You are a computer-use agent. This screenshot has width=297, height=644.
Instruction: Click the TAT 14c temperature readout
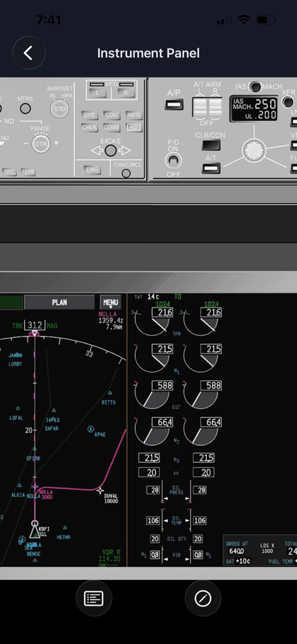[x=147, y=297]
